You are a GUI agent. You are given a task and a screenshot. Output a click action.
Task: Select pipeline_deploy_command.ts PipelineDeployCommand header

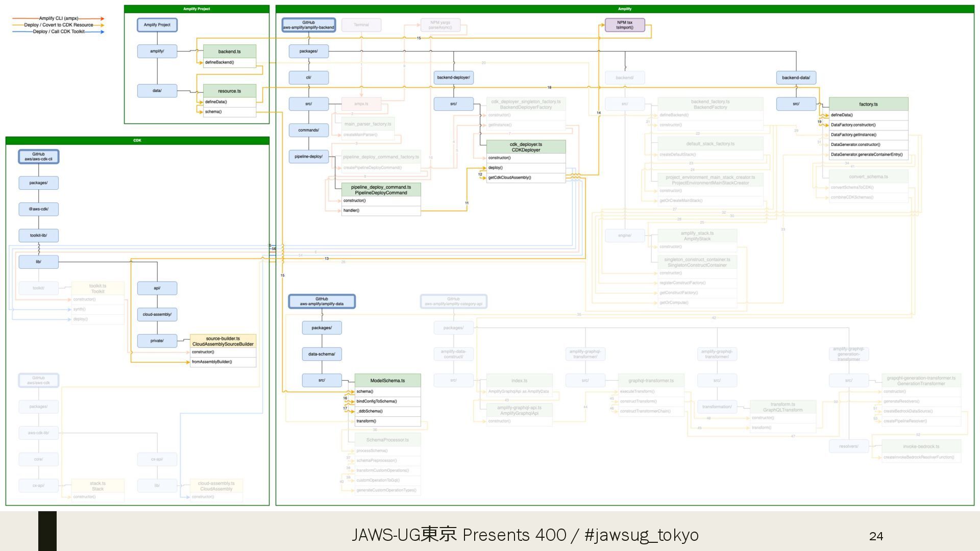(x=381, y=190)
